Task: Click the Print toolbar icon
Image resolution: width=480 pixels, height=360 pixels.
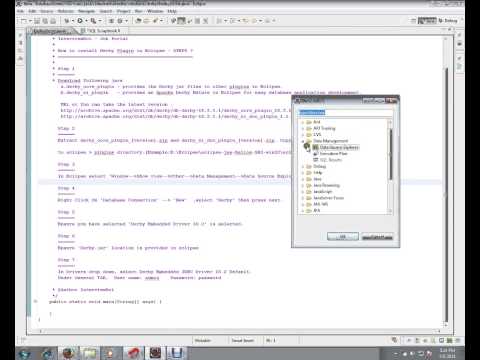Action: (53, 21)
